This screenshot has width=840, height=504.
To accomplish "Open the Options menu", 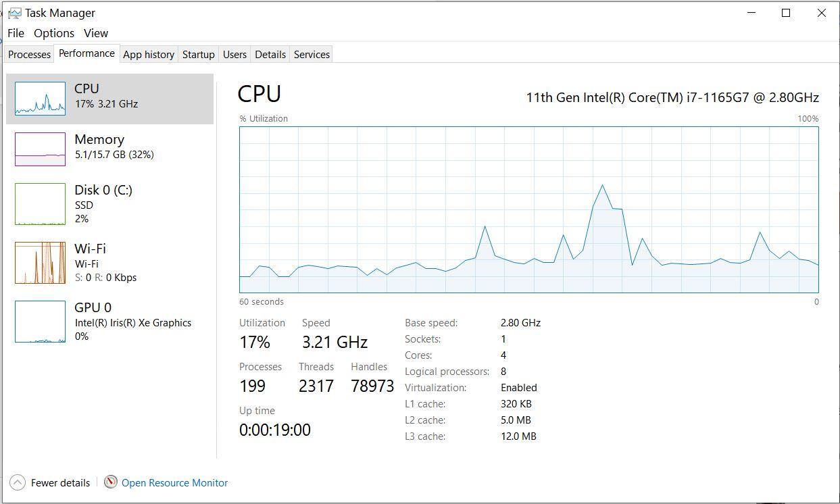I will tap(54, 33).
